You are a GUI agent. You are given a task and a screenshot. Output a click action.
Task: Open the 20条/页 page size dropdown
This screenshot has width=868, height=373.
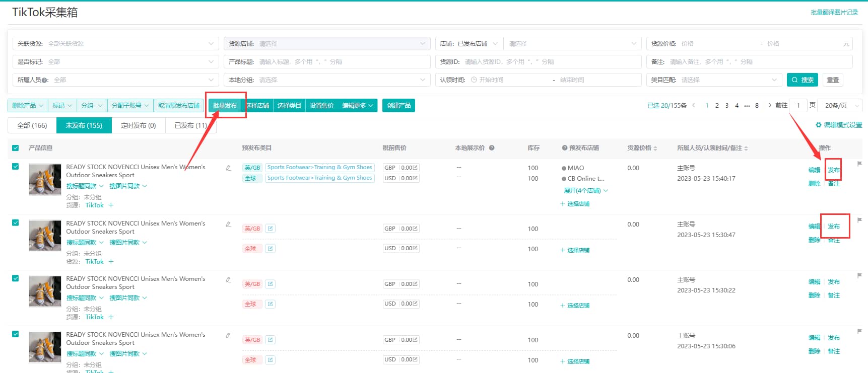click(x=839, y=106)
